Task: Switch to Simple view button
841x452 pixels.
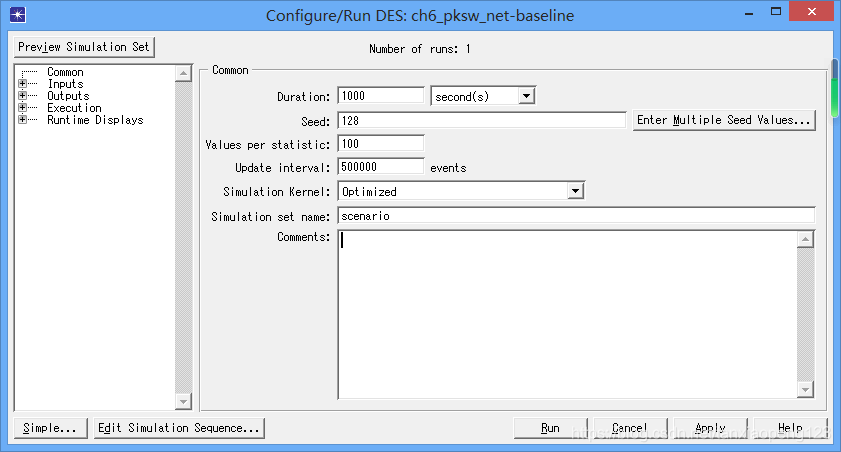Action: 50,428
